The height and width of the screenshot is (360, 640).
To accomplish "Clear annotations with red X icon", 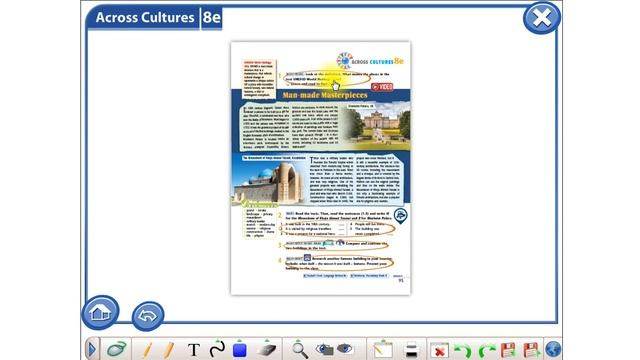I will point(440,350).
